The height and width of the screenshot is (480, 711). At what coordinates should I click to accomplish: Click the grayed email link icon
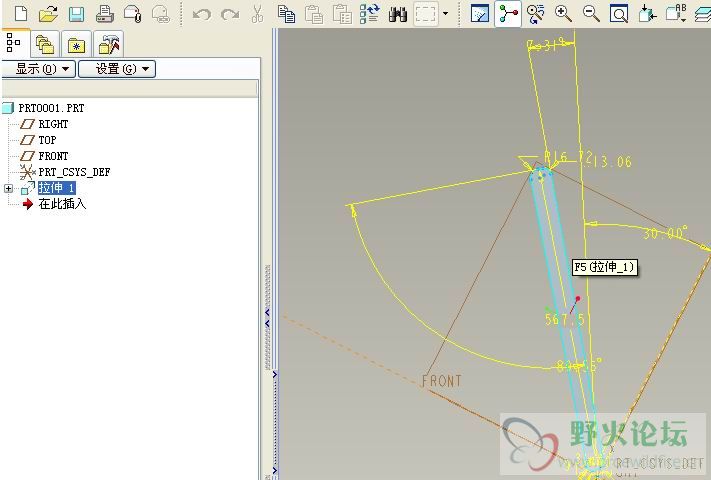(161, 14)
